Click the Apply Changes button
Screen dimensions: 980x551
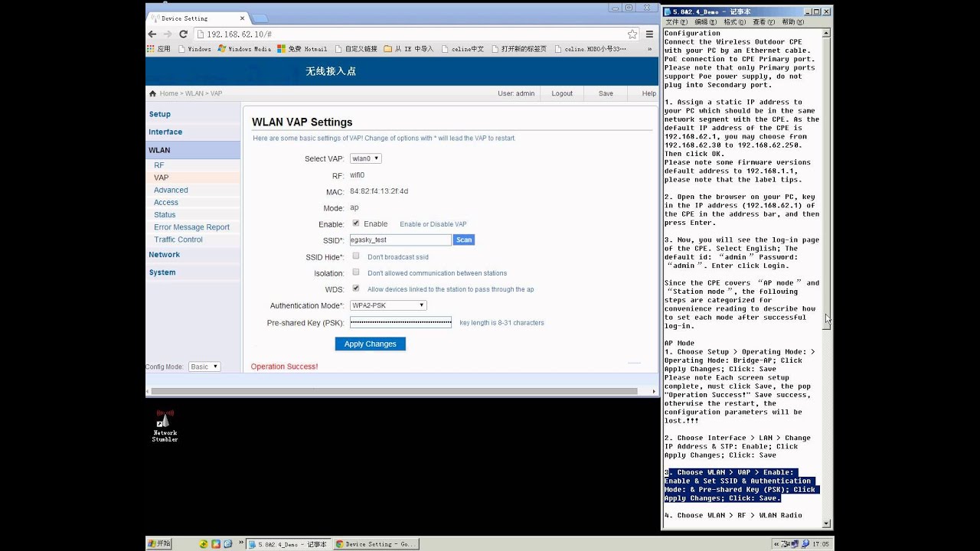(x=370, y=344)
